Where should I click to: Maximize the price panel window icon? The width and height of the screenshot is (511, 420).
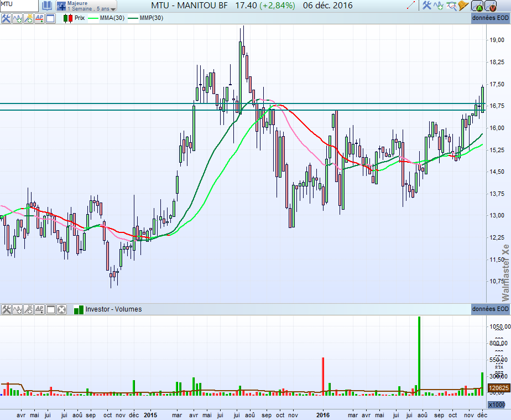(x=50, y=18)
